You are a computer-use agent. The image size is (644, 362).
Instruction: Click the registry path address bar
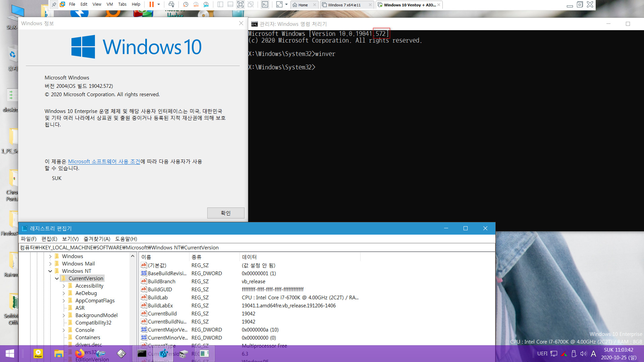coord(257,248)
